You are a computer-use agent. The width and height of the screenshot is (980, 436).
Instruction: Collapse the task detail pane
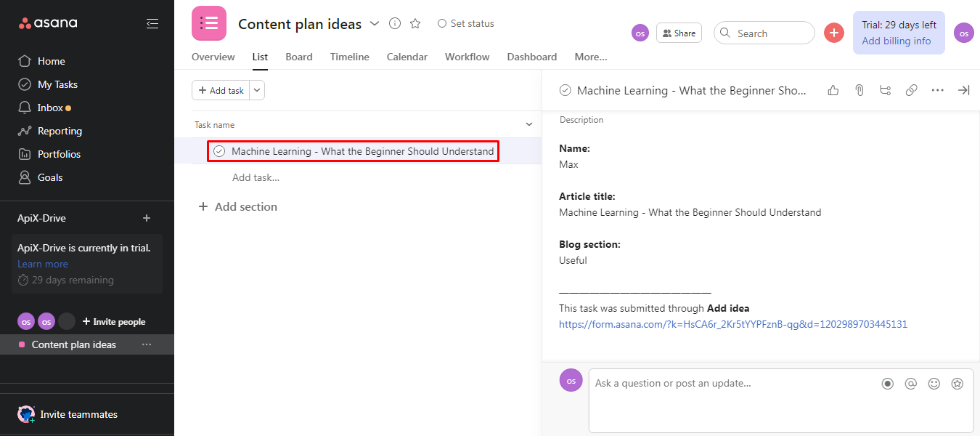point(964,89)
